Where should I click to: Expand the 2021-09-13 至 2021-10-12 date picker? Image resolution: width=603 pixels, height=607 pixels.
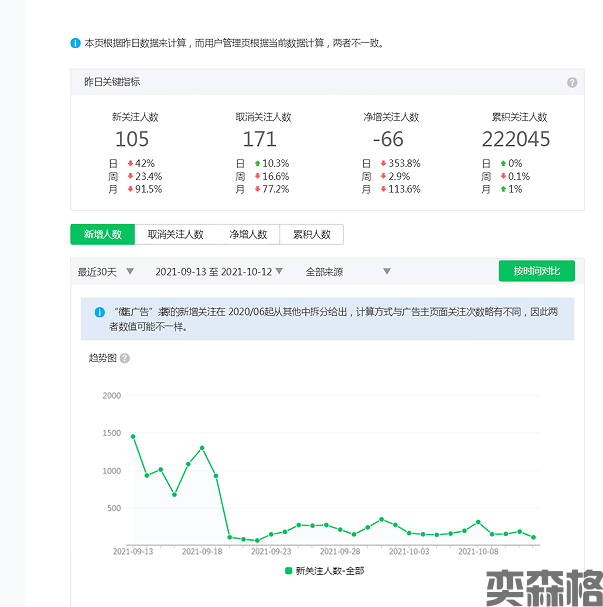point(219,271)
